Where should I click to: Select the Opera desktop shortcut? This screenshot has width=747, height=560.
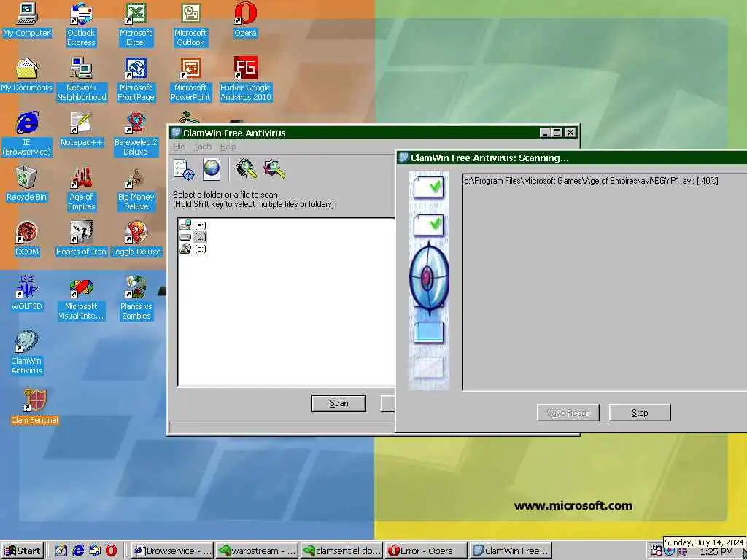[245, 20]
